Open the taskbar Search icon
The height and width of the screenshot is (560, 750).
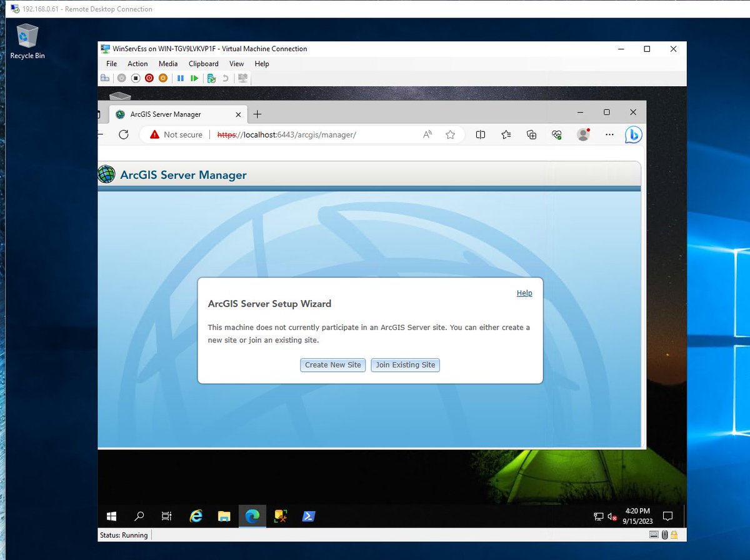point(139,516)
